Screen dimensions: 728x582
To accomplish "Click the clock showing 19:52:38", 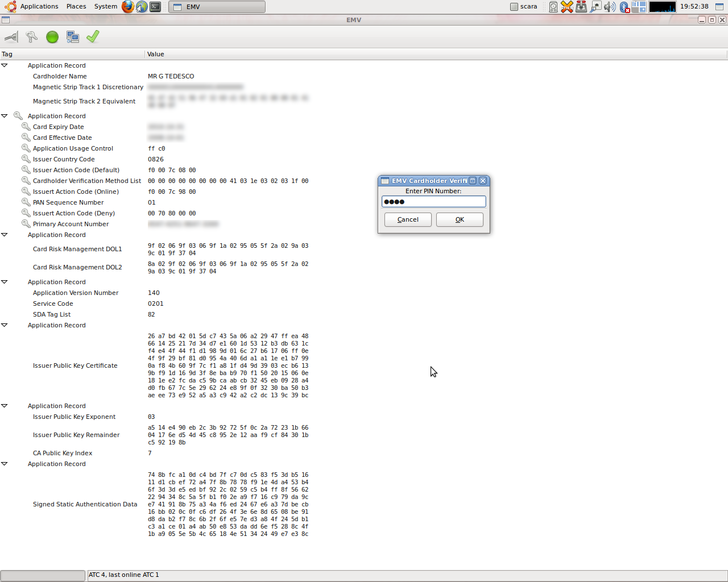I will tap(694, 7).
